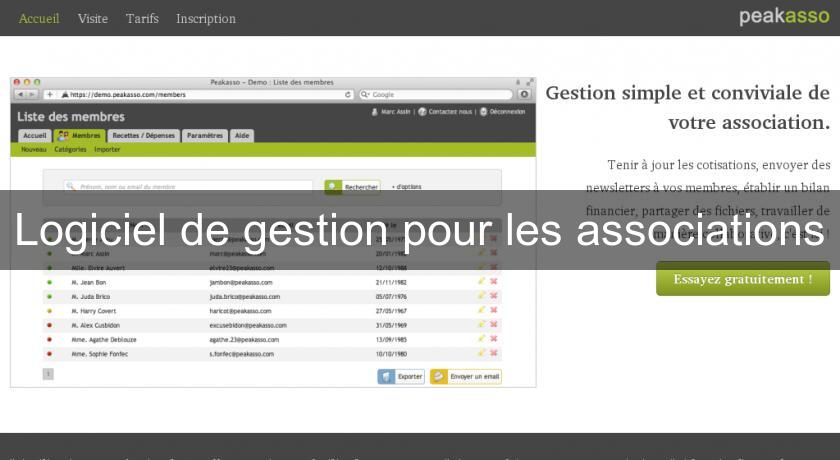Click the Envoyer un email button
Screen dimensions: 840x460
point(466,376)
